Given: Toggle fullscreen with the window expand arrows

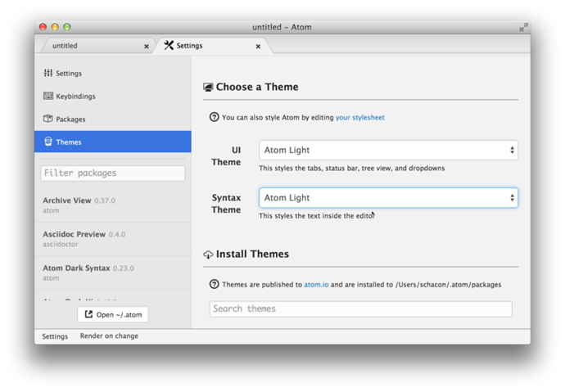Looking at the screenshot, I should click(523, 27).
